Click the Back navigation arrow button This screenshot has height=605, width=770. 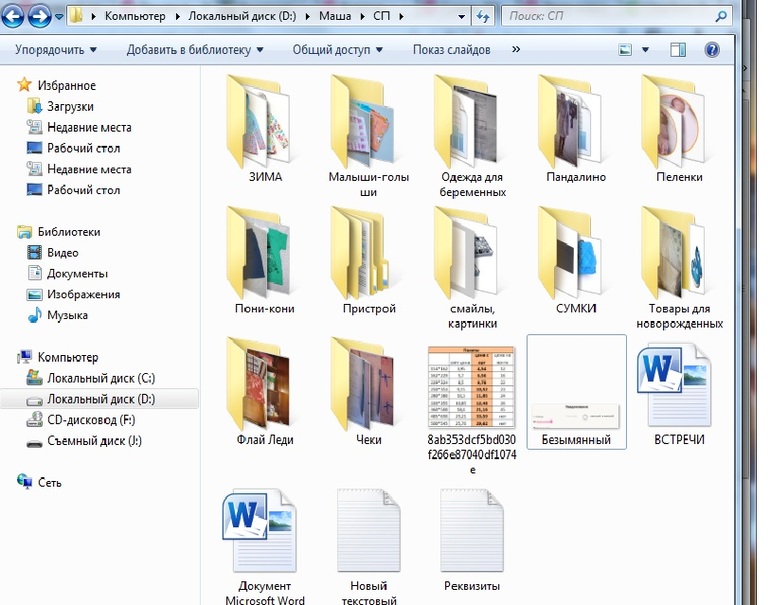coord(14,16)
